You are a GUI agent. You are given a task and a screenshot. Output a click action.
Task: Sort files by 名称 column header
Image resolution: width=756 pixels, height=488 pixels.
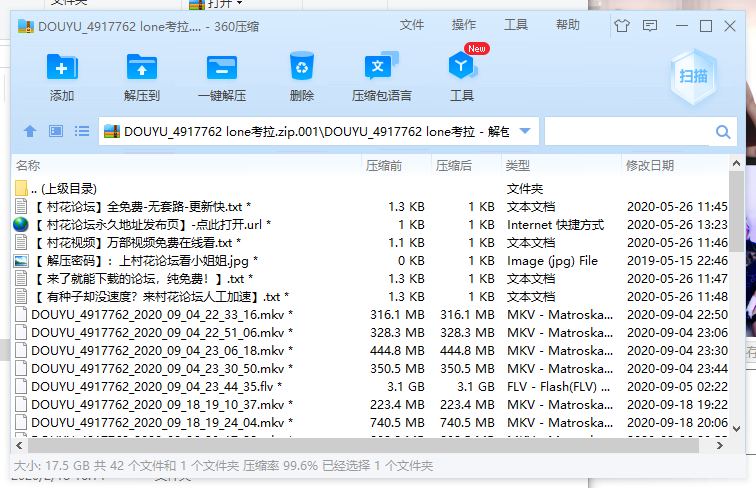pyautogui.click(x=28, y=165)
